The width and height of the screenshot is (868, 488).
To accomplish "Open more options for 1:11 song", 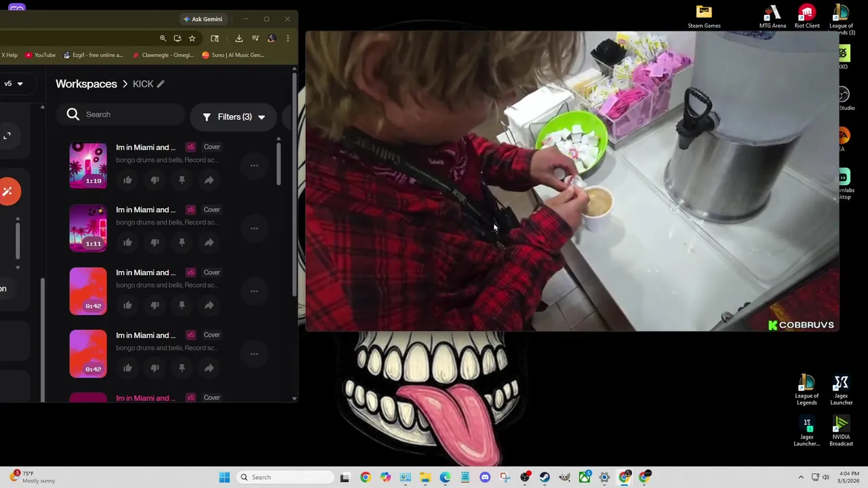I will point(254,228).
